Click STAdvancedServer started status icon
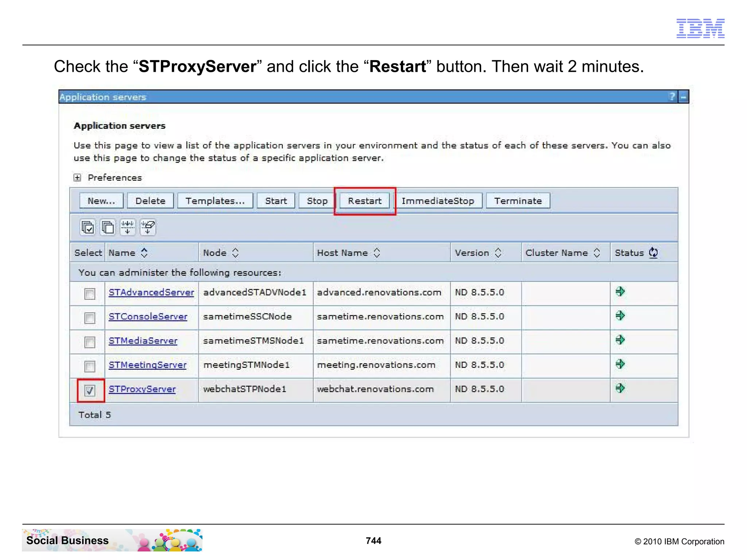The height and width of the screenshot is (560, 747). pyautogui.click(x=620, y=292)
